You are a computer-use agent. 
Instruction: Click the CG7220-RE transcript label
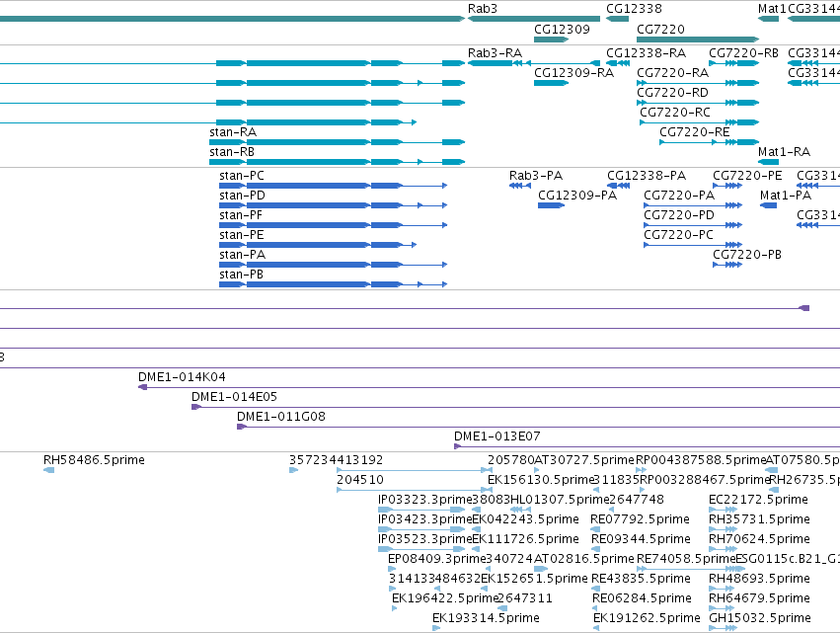coord(694,132)
